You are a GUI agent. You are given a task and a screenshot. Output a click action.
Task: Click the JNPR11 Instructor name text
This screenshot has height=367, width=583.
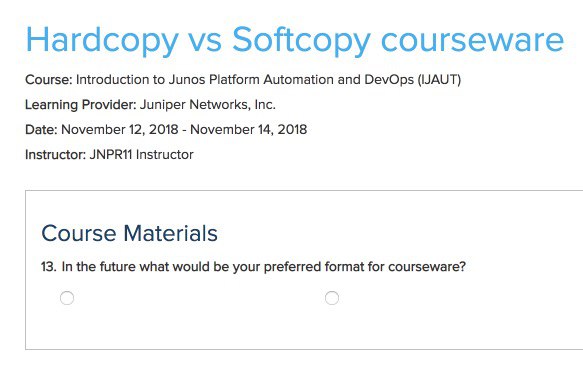[x=142, y=155]
